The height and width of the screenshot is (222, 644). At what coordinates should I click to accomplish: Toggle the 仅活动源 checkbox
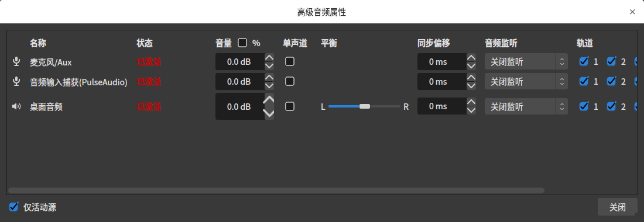click(x=14, y=206)
